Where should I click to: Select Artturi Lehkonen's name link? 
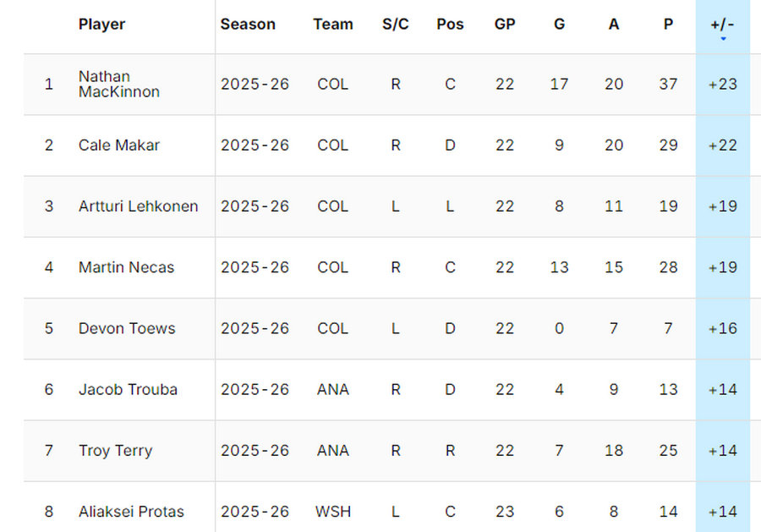coord(138,206)
